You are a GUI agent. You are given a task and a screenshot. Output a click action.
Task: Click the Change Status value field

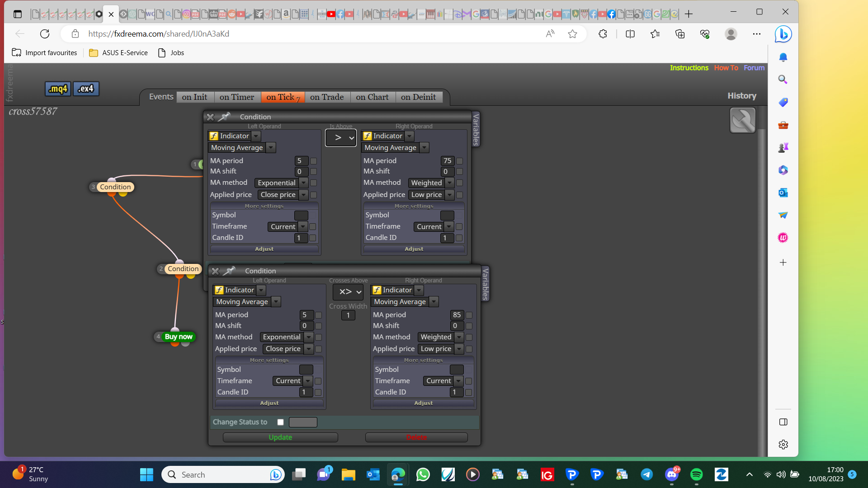303,422
